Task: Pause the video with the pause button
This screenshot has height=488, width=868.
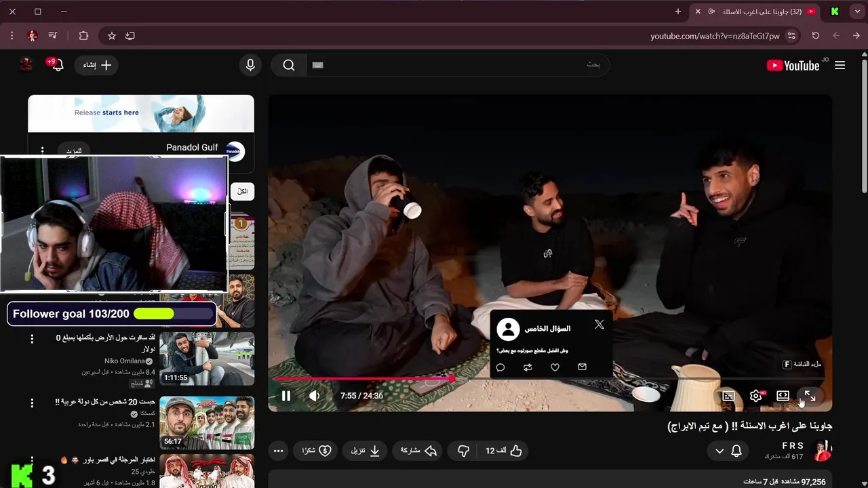Action: [x=285, y=396]
